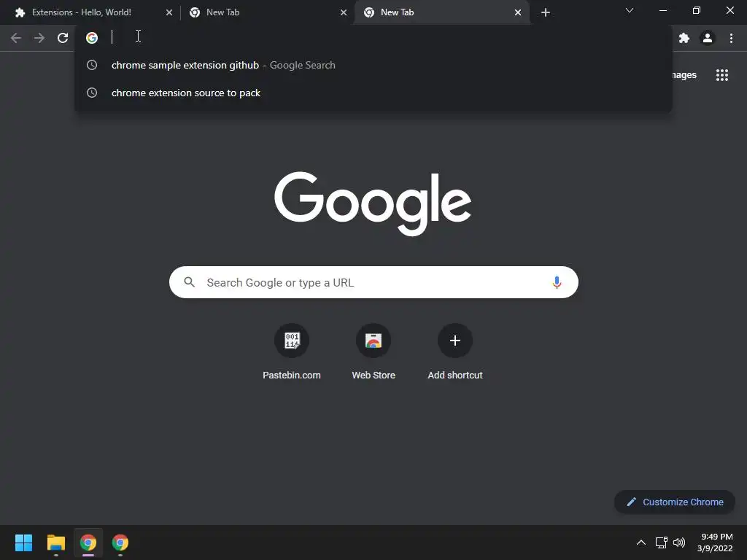The image size is (747, 560).
Task: Click the Images link at the top right
Action: pyautogui.click(x=683, y=75)
